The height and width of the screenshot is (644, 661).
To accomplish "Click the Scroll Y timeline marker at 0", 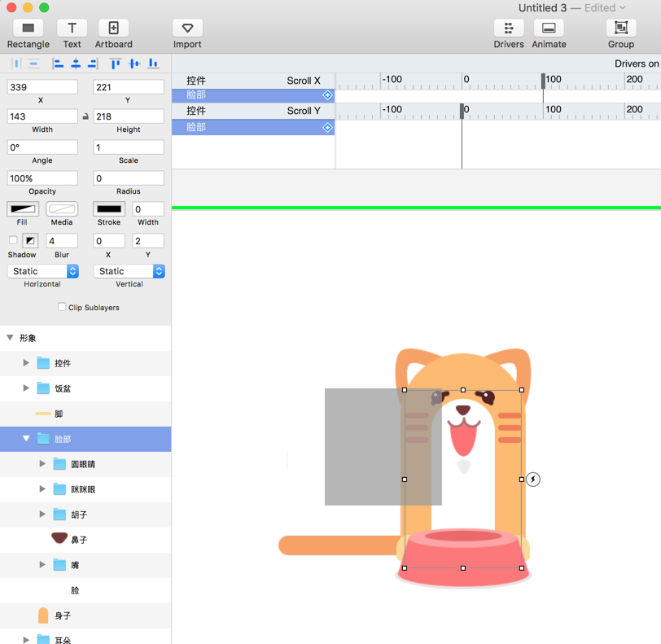I will point(462,112).
